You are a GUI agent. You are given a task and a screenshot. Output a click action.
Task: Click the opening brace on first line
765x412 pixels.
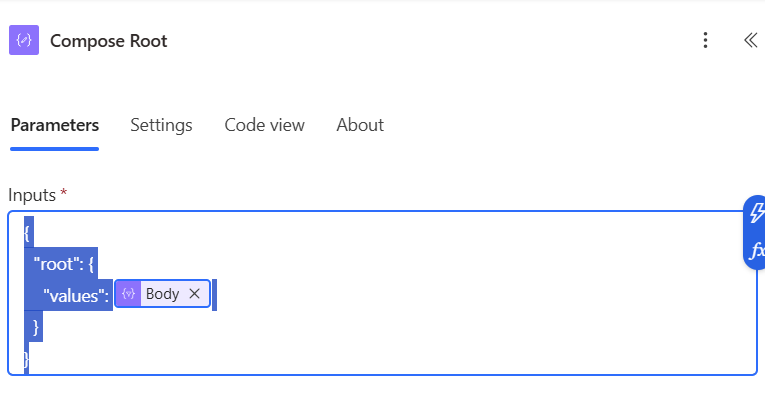[x=28, y=233]
